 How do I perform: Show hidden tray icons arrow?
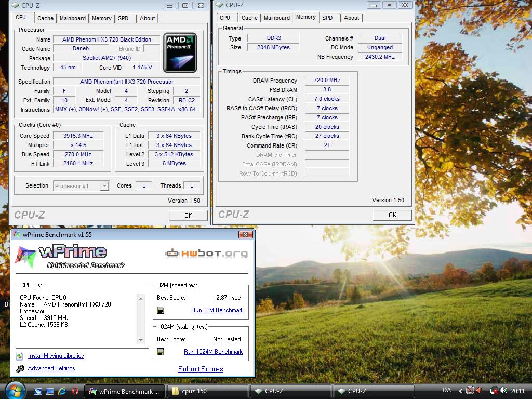click(x=460, y=391)
